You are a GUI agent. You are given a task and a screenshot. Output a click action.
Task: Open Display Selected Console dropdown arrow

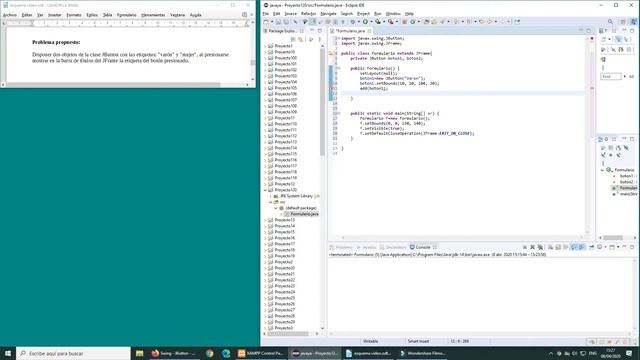click(x=605, y=247)
